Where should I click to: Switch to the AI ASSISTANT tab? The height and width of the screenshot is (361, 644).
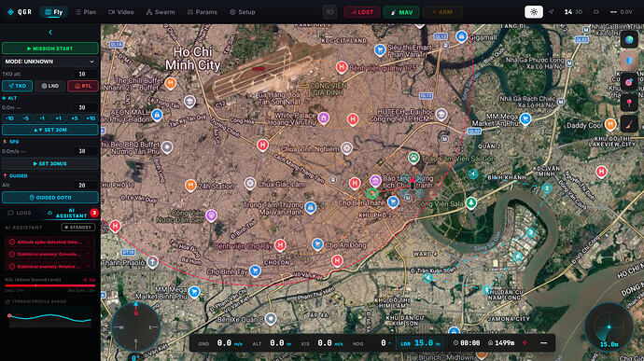(71, 213)
